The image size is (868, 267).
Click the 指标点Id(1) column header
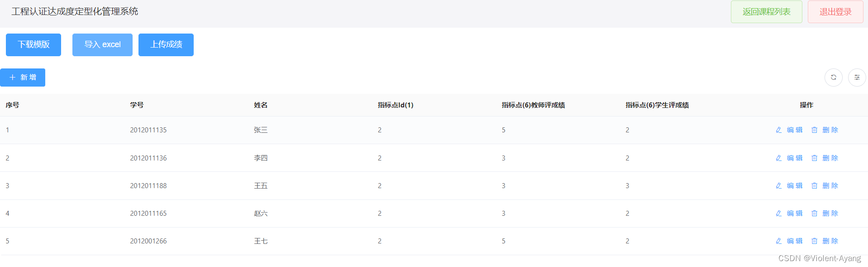[396, 105]
